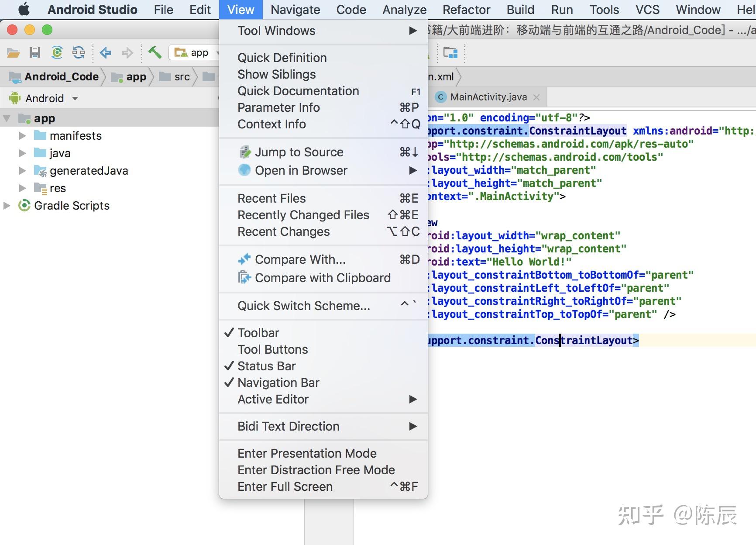Toggle the Tool Buttons option
756x545 pixels.
(x=323, y=349)
